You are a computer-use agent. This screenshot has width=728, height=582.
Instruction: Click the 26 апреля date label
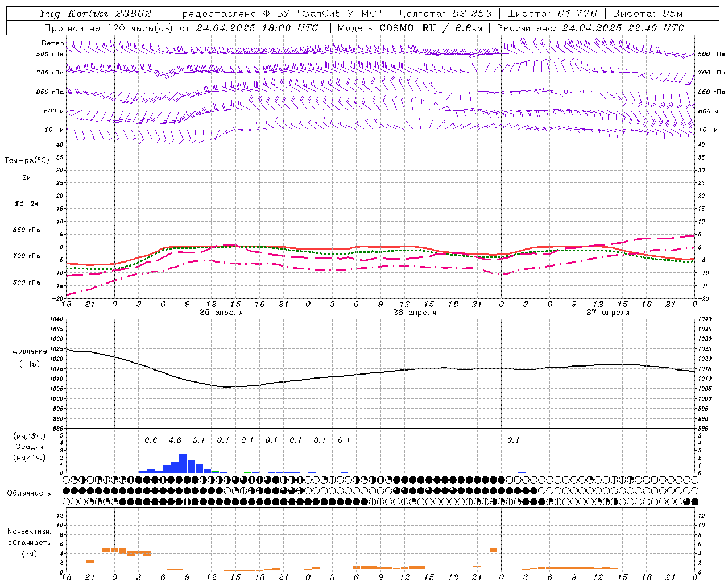click(x=415, y=313)
